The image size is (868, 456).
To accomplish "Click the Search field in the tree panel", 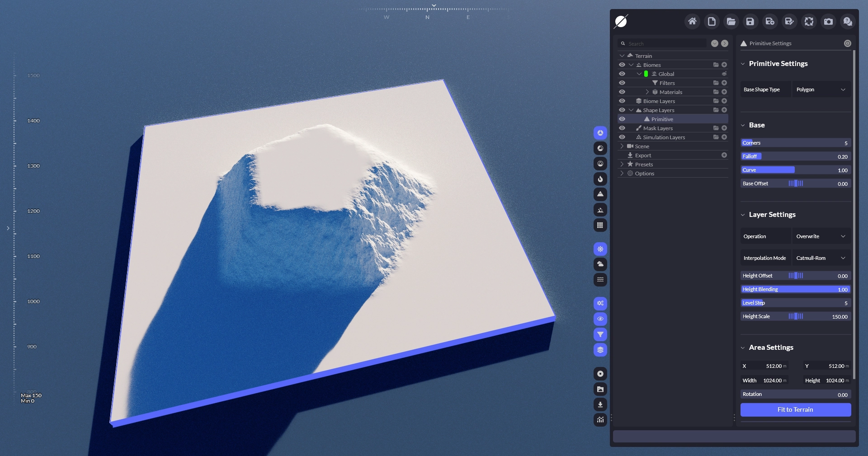I will coord(665,43).
